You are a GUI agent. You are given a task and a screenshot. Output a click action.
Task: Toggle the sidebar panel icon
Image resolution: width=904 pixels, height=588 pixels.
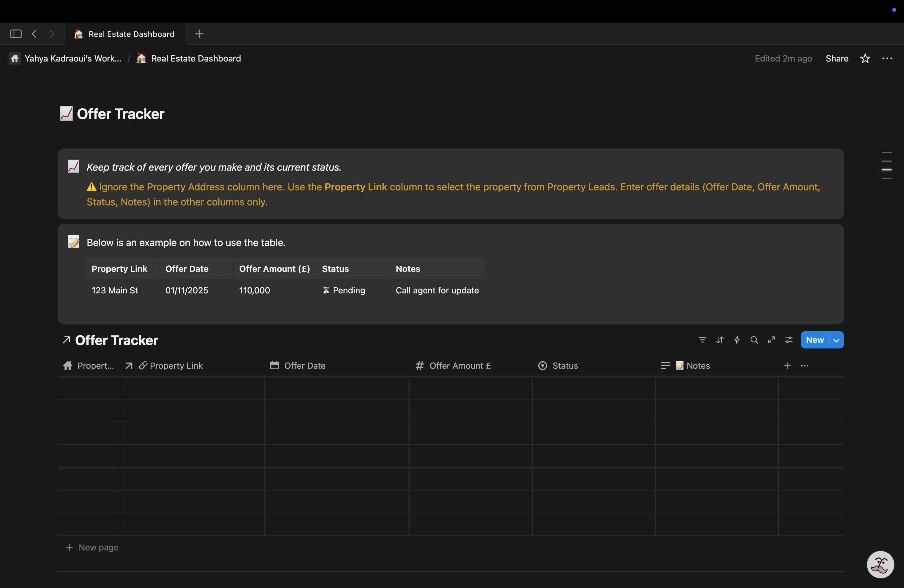tap(16, 34)
